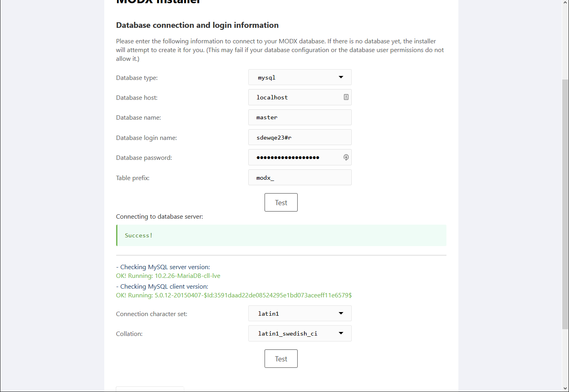Click the page's vertical scrollbar thumb
This screenshot has height=392, width=569.
pos(565,204)
